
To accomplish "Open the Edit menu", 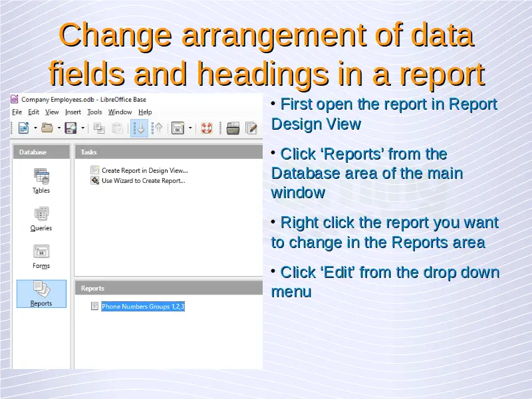I will coord(34,112).
